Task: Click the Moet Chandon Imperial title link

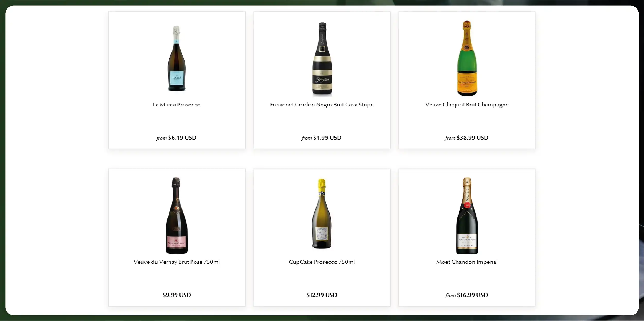Action: click(x=467, y=262)
